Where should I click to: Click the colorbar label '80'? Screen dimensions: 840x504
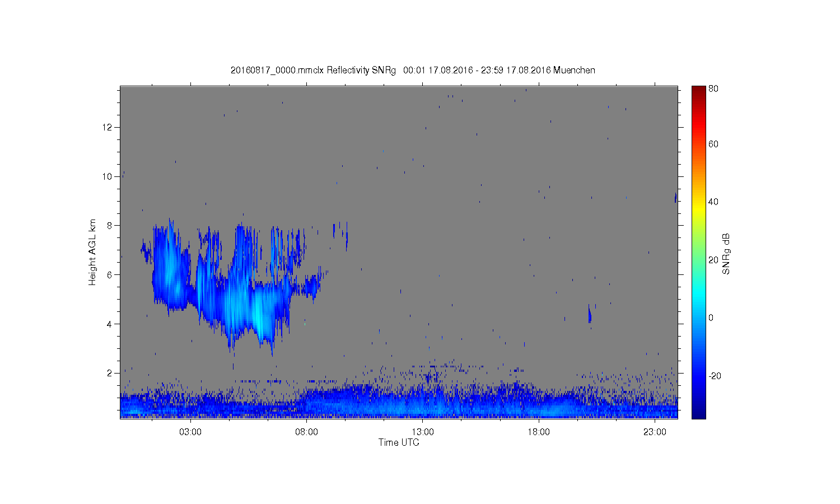(713, 89)
